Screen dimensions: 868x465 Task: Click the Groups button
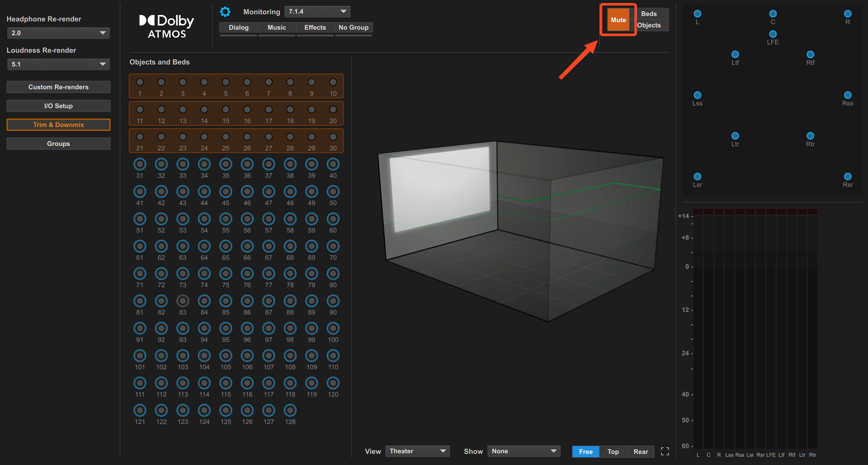point(58,143)
